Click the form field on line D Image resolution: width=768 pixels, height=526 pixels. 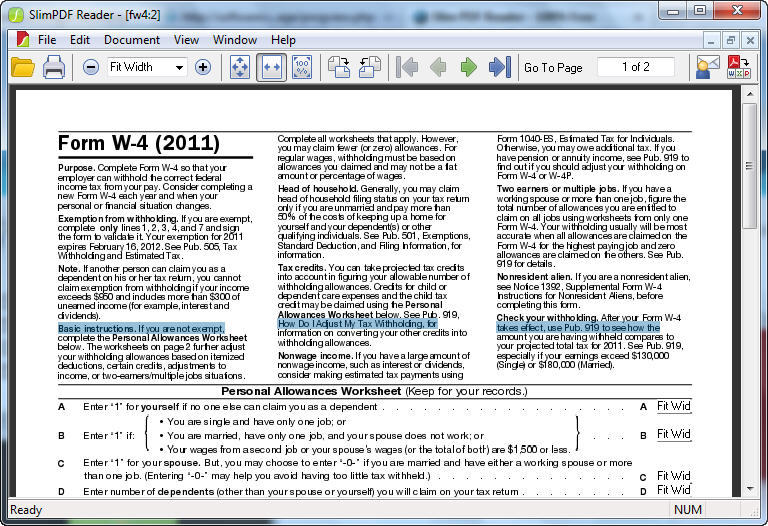tap(674, 489)
